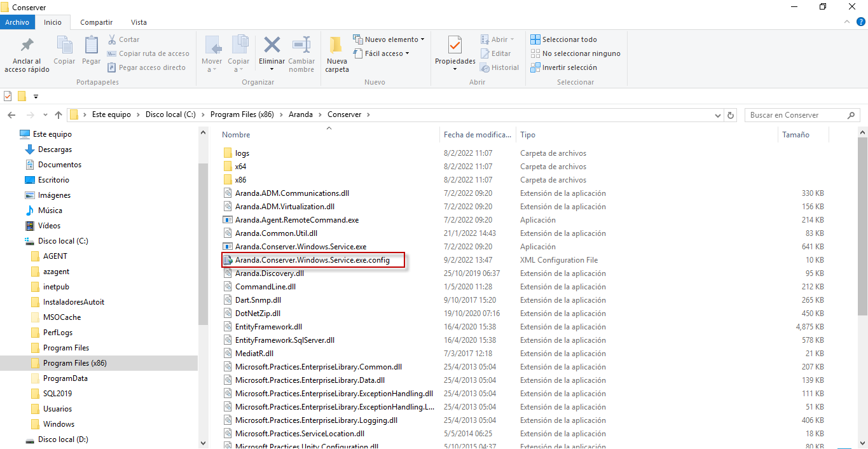868x449 pixels.
Task: Select SQL2019 folder in navigation pane
Action: click(57, 394)
